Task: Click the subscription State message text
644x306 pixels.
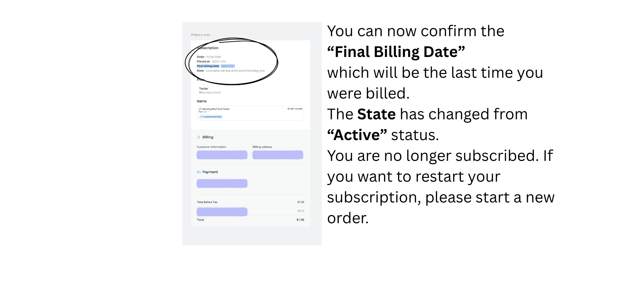Action: (x=235, y=71)
